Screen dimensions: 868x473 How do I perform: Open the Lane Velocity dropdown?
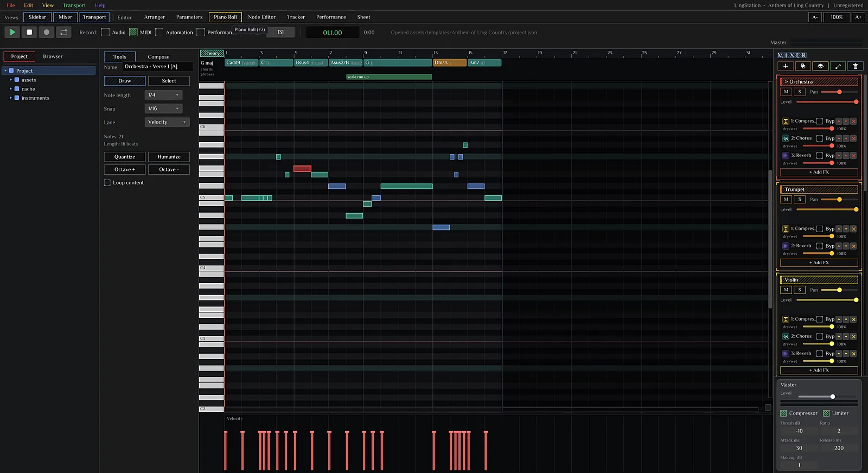pyautogui.click(x=167, y=122)
